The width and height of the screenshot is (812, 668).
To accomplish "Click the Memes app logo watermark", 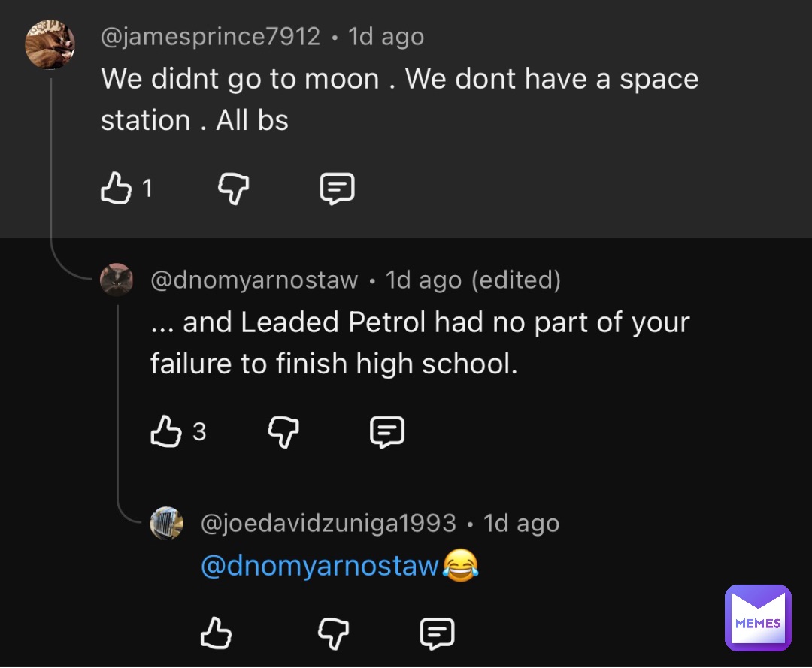I will [758, 618].
